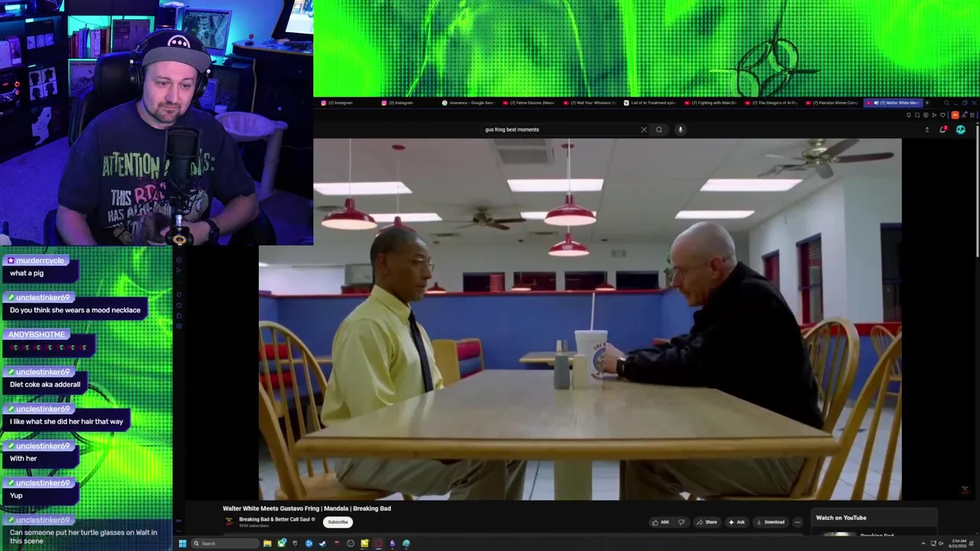Open the three-dot more actions menu
Screen dimensions: 980x551
797,522
